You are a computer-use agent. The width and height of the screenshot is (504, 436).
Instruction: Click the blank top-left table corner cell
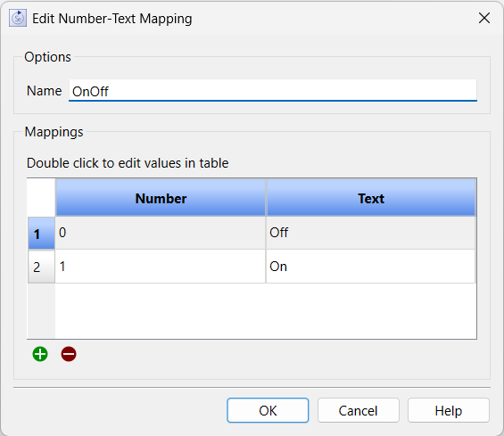[41, 198]
